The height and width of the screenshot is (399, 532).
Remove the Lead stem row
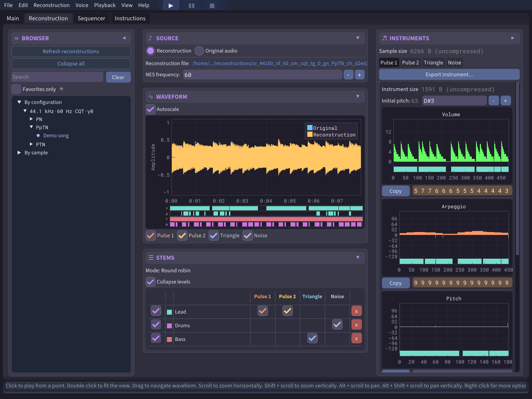click(356, 311)
